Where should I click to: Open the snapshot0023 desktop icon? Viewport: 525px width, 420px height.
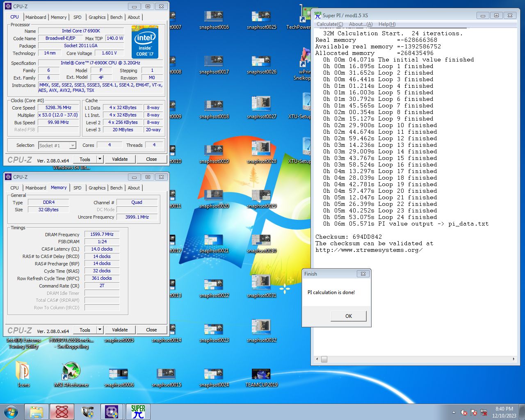[214, 333]
